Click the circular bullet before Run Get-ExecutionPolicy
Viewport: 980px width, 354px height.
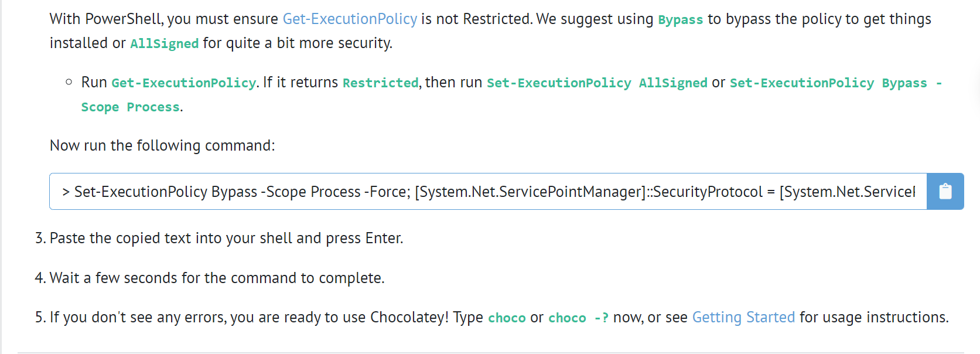point(69,81)
